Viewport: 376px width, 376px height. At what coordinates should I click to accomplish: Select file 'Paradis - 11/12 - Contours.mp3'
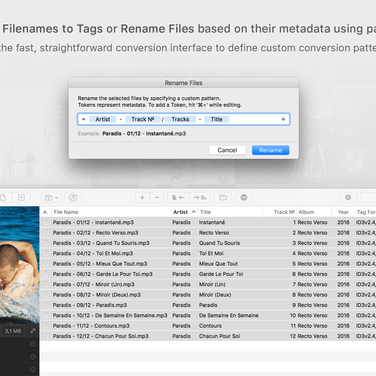91,325
